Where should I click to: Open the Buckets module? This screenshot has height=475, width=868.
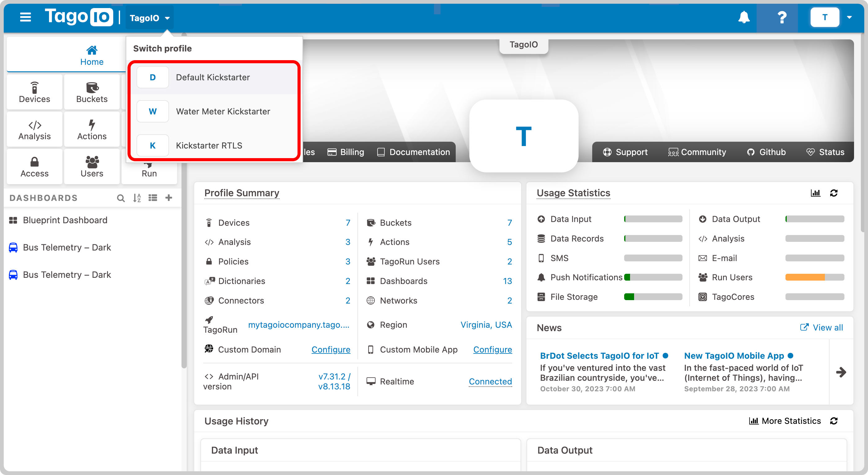click(92, 92)
